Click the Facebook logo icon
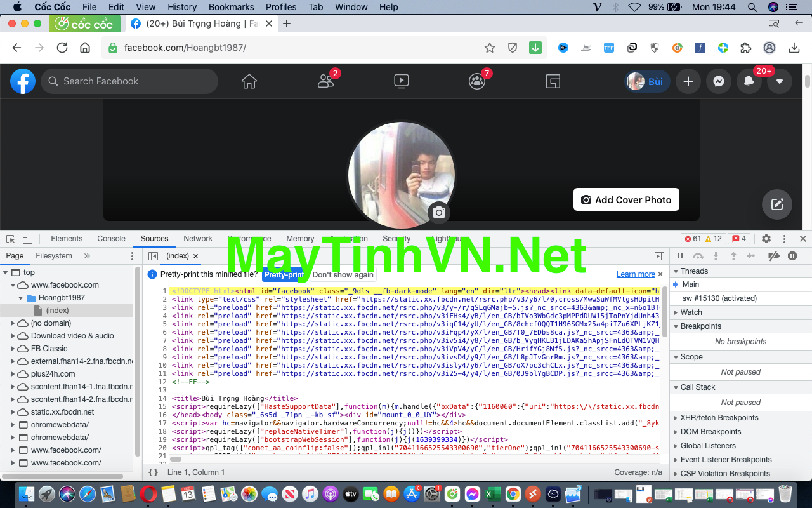The width and height of the screenshot is (812, 508). (23, 81)
